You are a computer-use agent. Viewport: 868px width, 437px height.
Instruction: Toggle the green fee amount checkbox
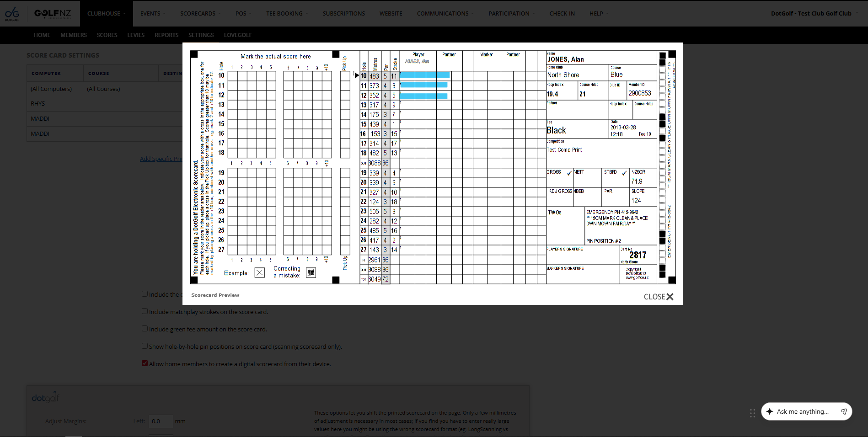pyautogui.click(x=145, y=329)
